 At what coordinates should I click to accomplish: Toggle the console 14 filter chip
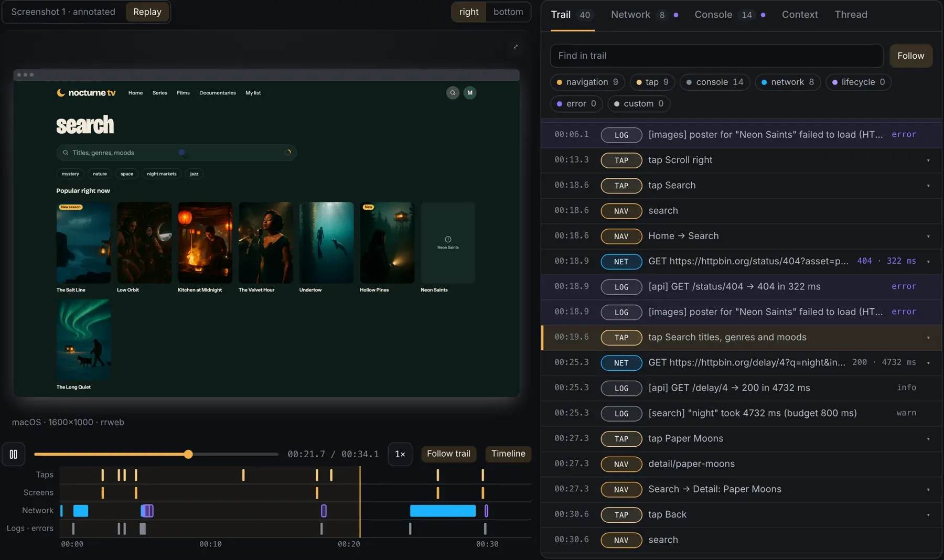pyautogui.click(x=715, y=82)
